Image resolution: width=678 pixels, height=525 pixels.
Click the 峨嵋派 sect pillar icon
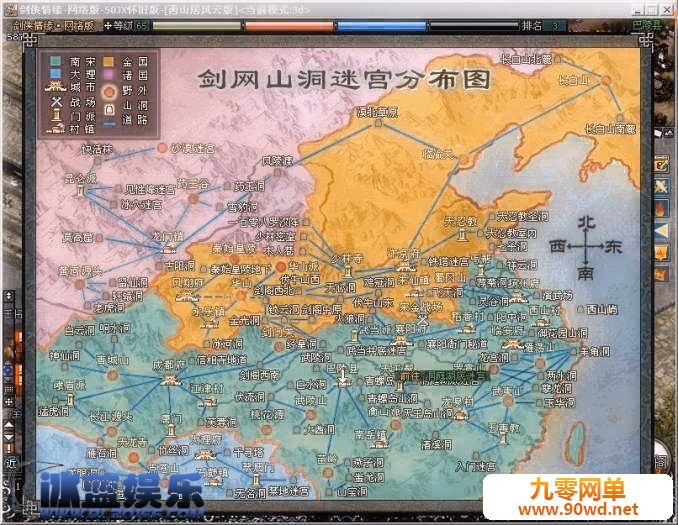(x=70, y=400)
